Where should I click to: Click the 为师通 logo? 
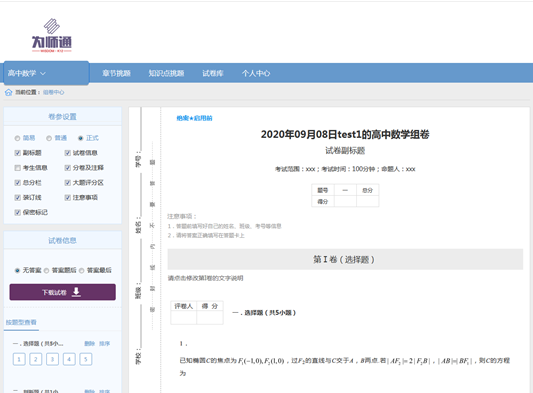[x=52, y=35]
